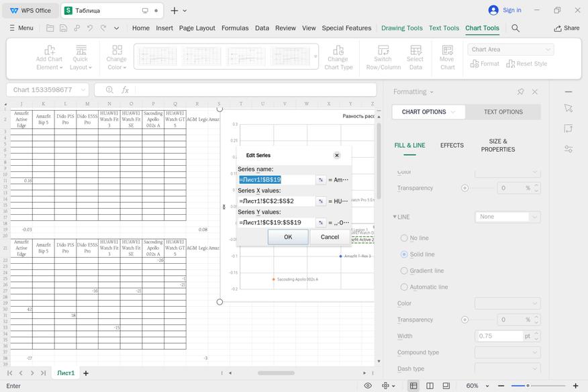This screenshot has width=588, height=392.
Task: Click Cancel in Edit Series dialog
Action: click(x=330, y=237)
